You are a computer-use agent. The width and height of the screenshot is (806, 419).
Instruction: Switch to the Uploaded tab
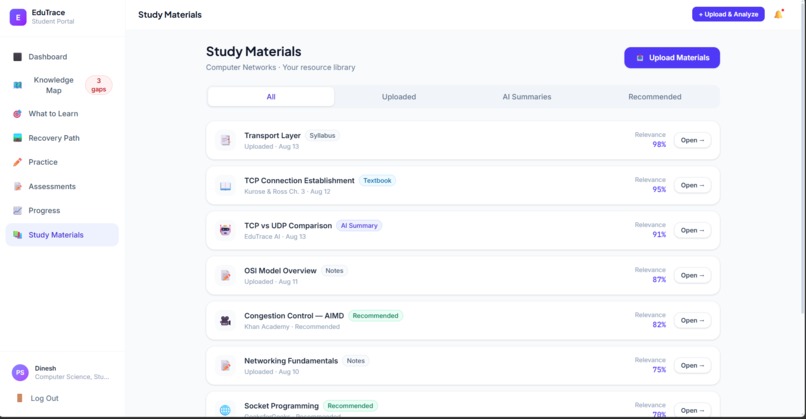coord(399,97)
